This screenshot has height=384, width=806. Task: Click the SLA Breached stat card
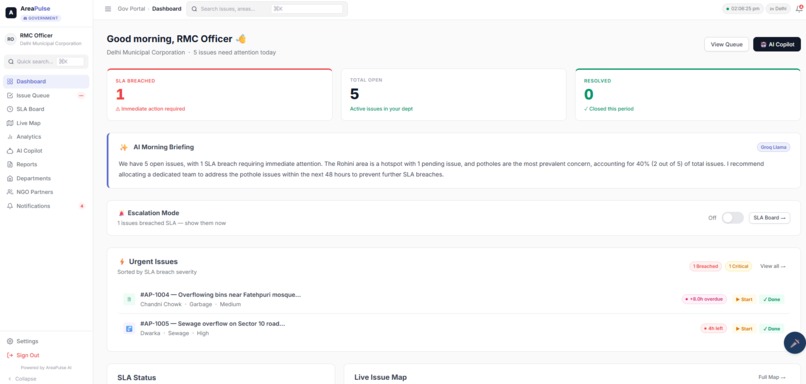(x=219, y=95)
